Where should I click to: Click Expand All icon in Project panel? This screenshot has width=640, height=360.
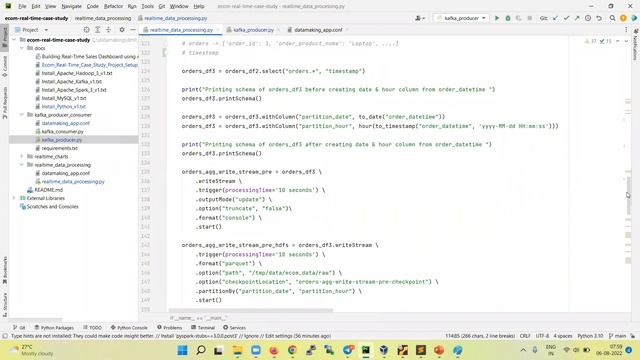(x=98, y=30)
